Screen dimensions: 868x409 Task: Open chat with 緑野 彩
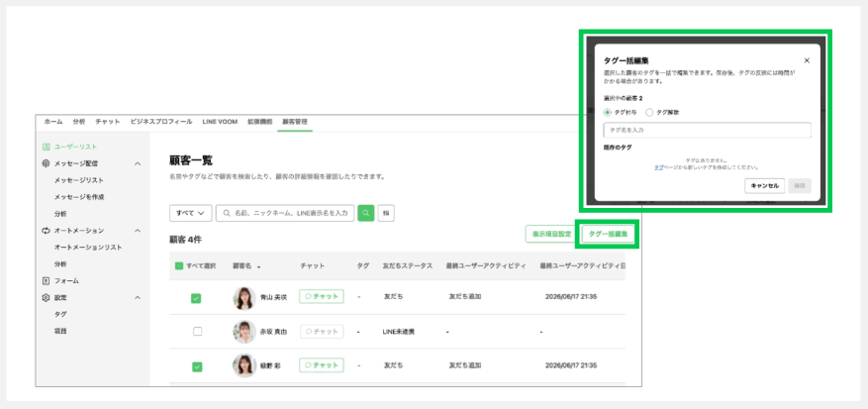(x=322, y=365)
